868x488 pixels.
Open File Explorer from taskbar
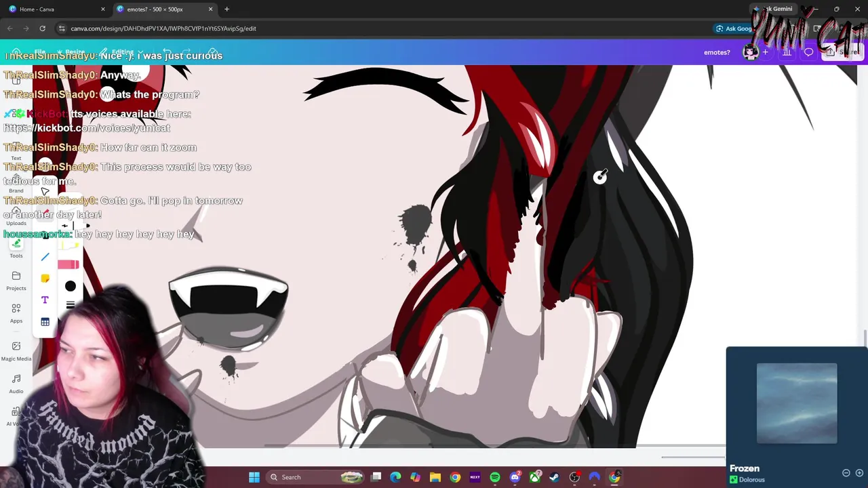[x=435, y=477]
